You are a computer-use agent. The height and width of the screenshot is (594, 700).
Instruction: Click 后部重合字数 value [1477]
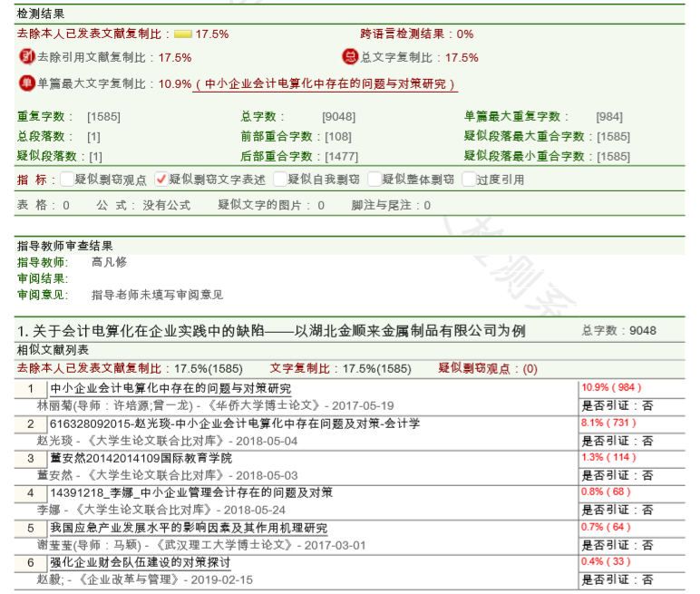pyautogui.click(x=342, y=156)
